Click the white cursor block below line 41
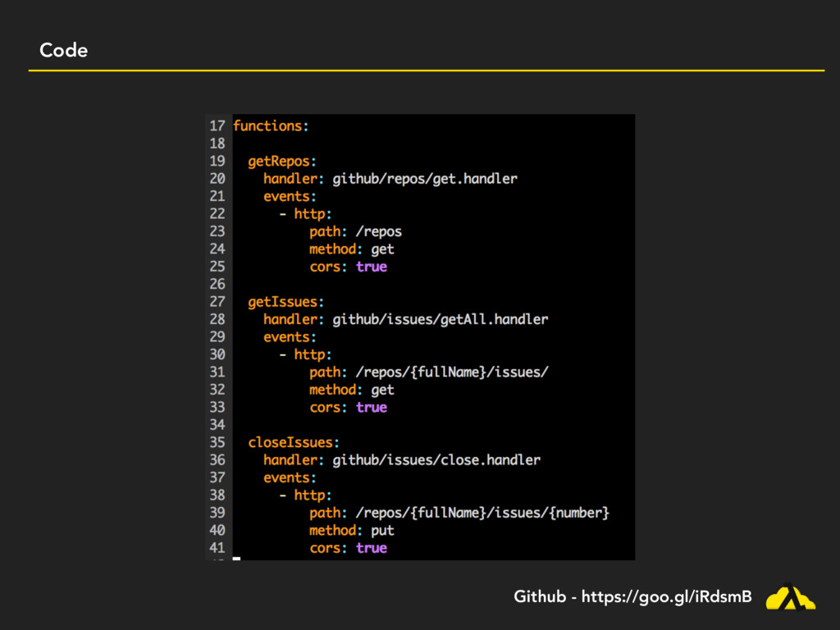The image size is (840, 630). 236,559
